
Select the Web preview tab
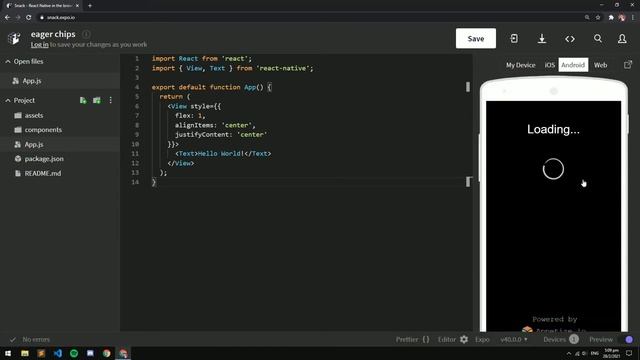pos(600,65)
